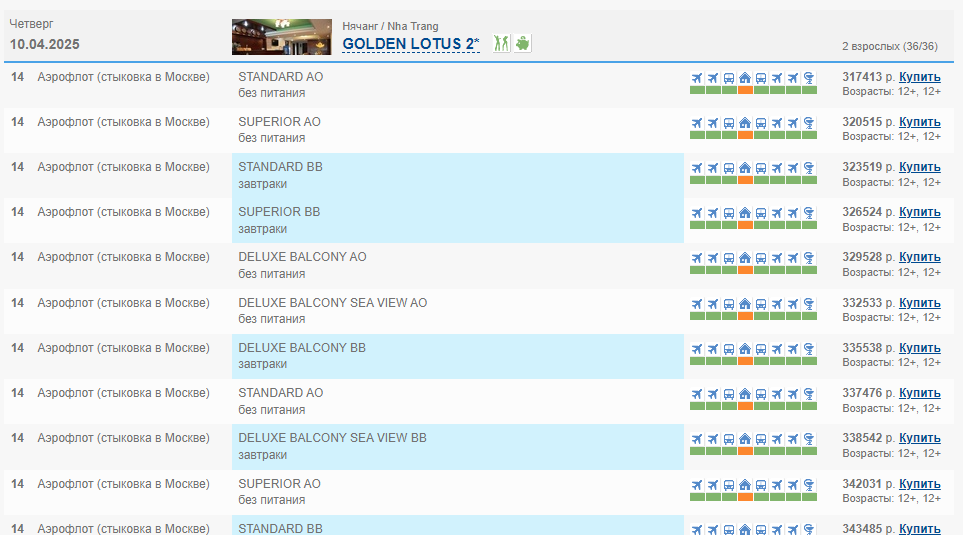Click Купить next to 326524 р.

pyautogui.click(x=919, y=211)
